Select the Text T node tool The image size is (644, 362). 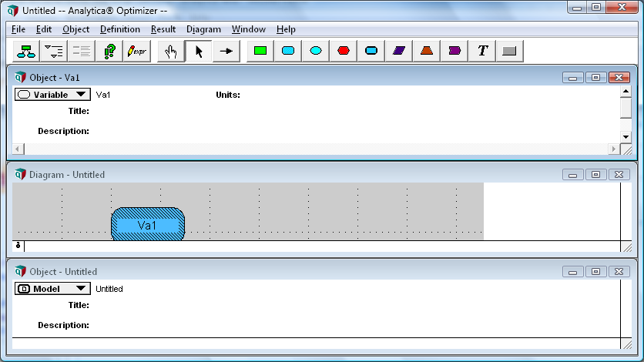482,52
